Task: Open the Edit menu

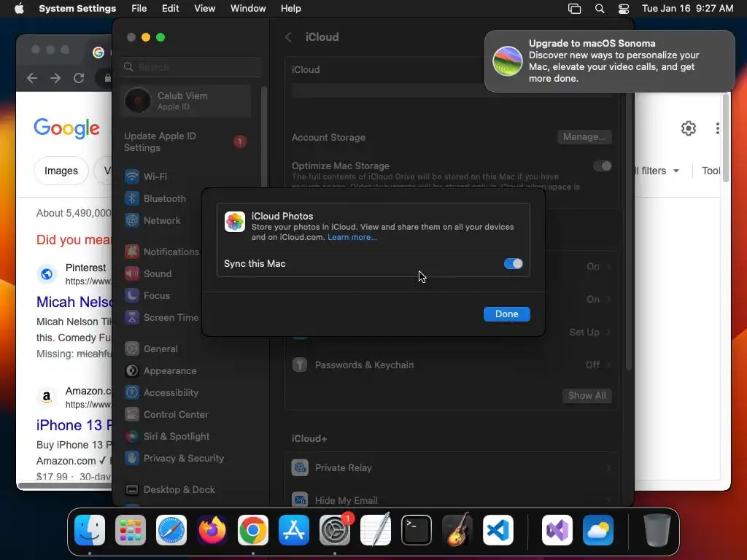Action: (x=170, y=9)
